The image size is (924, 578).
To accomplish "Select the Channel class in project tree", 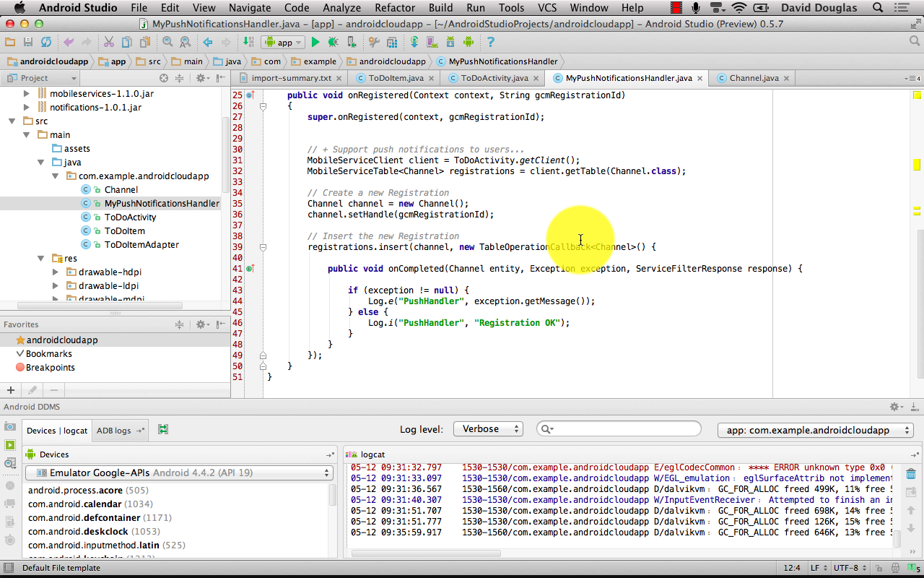I will coord(121,190).
